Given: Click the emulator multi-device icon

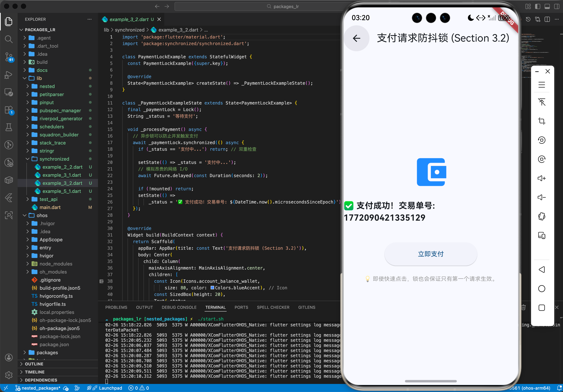Looking at the screenshot, I should (542, 235).
